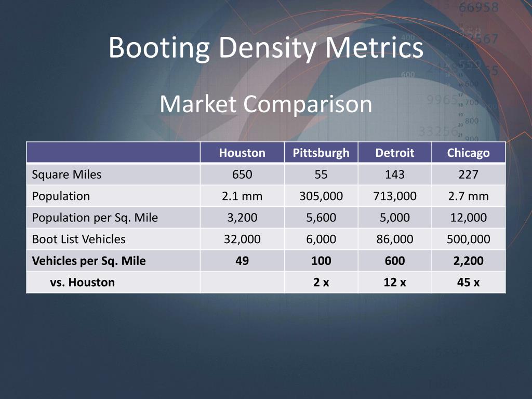Click the Chicago column header
Image resolution: width=532 pixels, height=399 pixels.
click(468, 153)
